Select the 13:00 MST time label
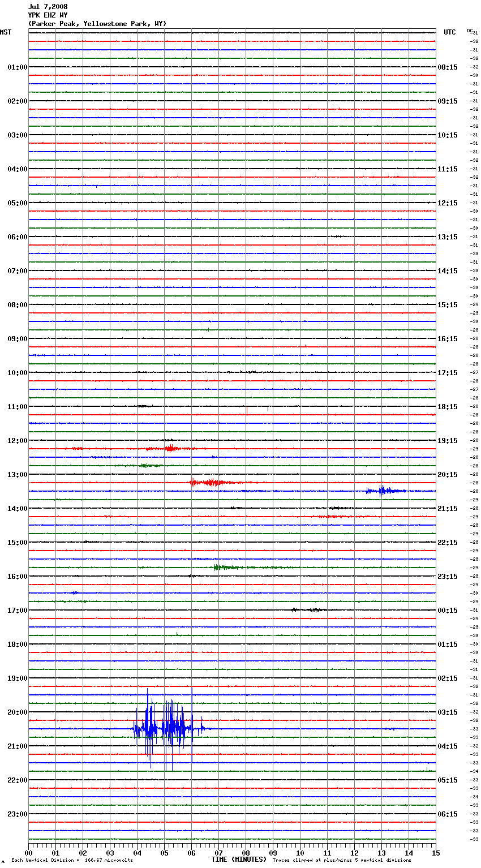Viewport: 481px width, 868px height. [18, 475]
